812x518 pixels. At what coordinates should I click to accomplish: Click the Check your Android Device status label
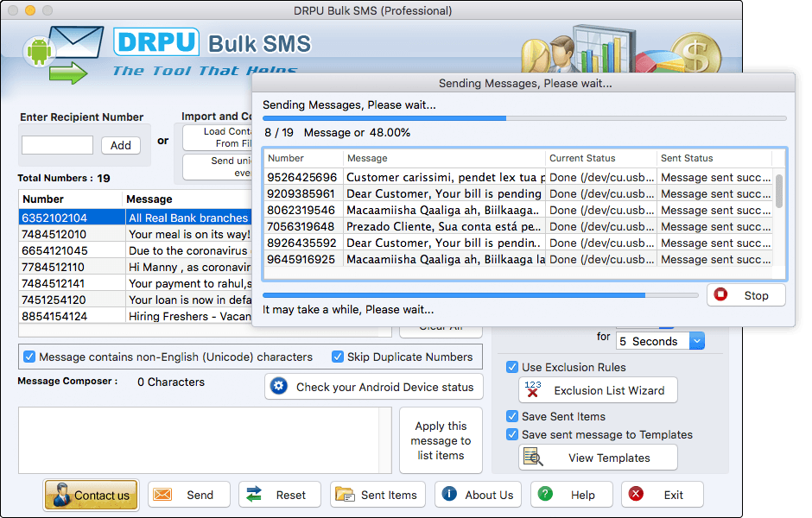[x=384, y=387]
